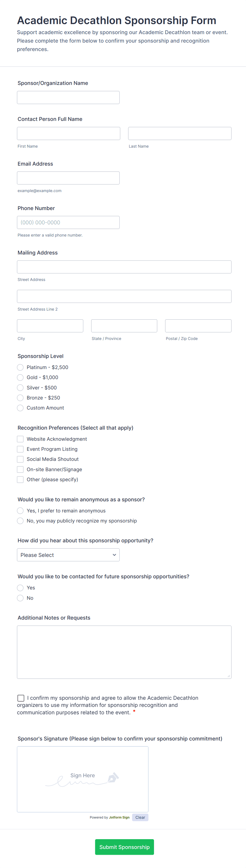Open the 'How did you hear' dropdown
This screenshot has width=246, height=868.
(68, 555)
